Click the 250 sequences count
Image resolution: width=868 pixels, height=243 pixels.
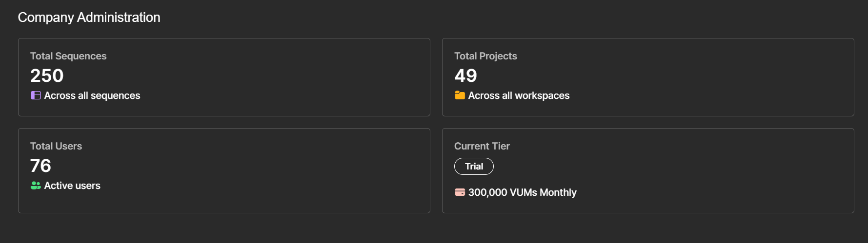pyautogui.click(x=47, y=76)
